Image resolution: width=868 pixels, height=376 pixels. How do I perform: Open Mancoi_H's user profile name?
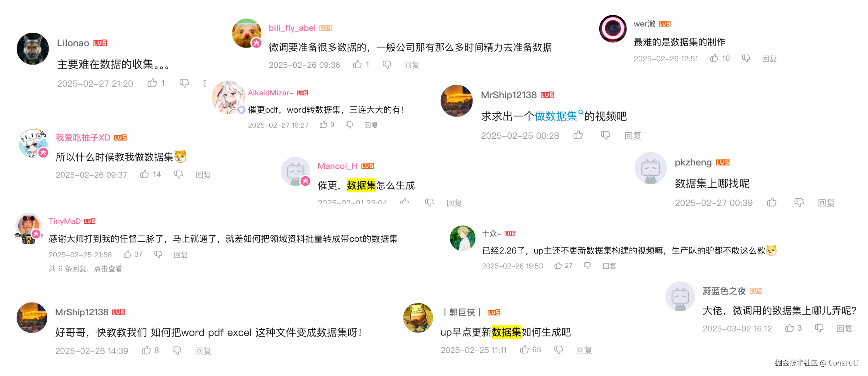coord(337,166)
